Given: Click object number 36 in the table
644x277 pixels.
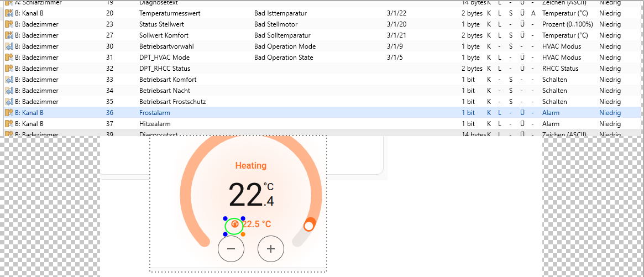Looking at the screenshot, I should 109,113.
